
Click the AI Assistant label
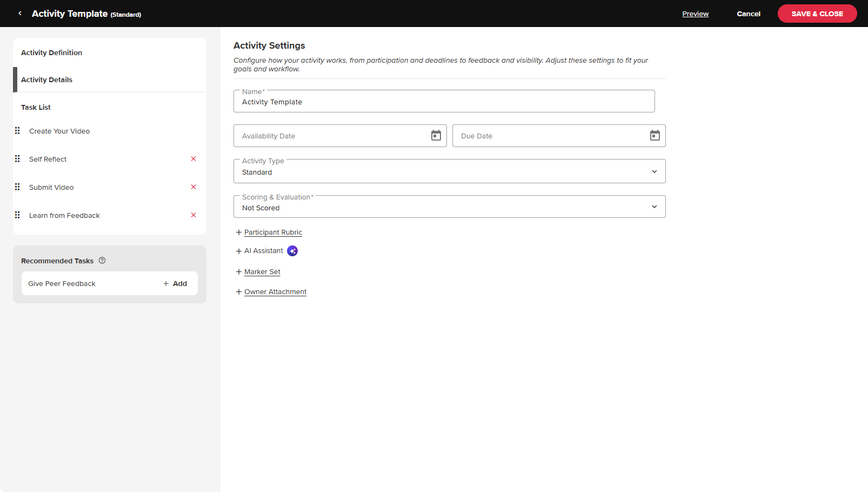click(264, 251)
